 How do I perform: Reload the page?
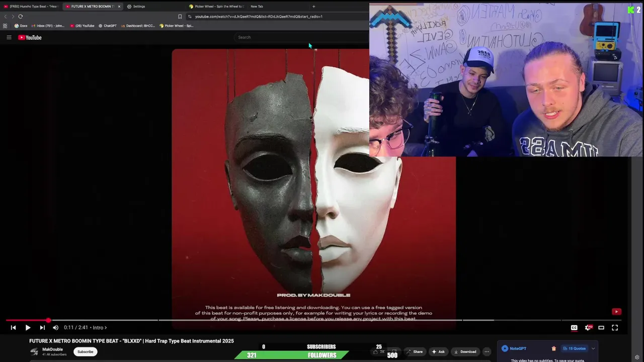point(21,17)
